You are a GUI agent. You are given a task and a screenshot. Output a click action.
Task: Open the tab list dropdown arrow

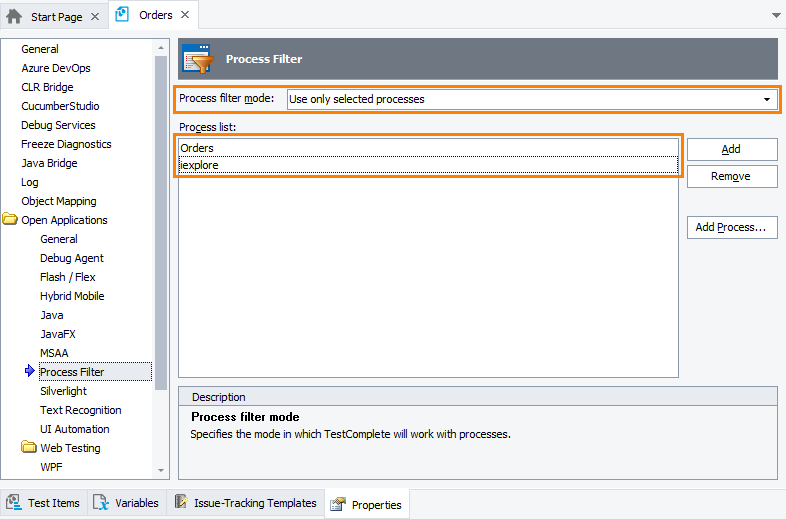(x=776, y=16)
